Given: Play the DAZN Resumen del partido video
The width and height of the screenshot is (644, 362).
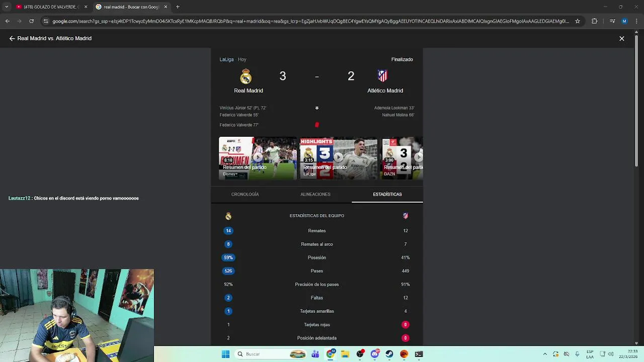Looking at the screenshot, I should [402, 158].
